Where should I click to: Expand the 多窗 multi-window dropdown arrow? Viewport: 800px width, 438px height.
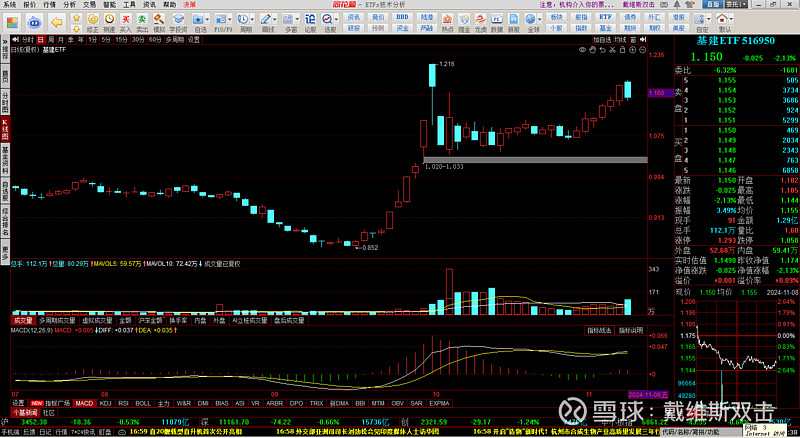click(297, 19)
